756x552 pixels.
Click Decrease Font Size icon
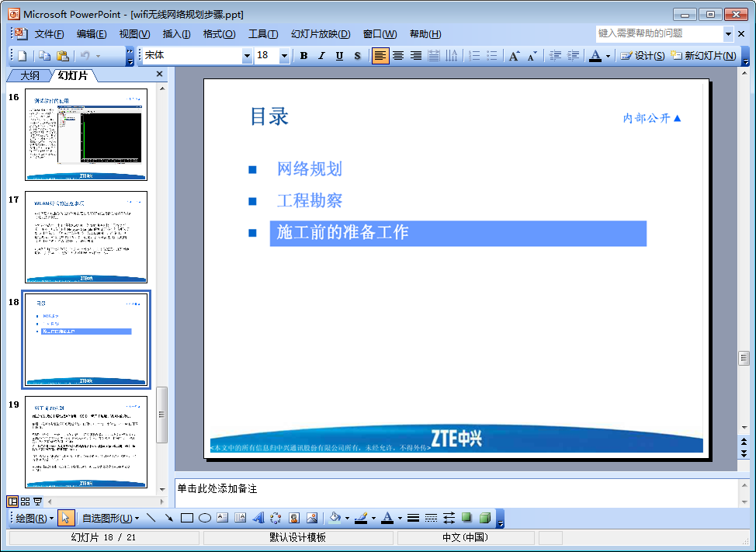pos(532,56)
